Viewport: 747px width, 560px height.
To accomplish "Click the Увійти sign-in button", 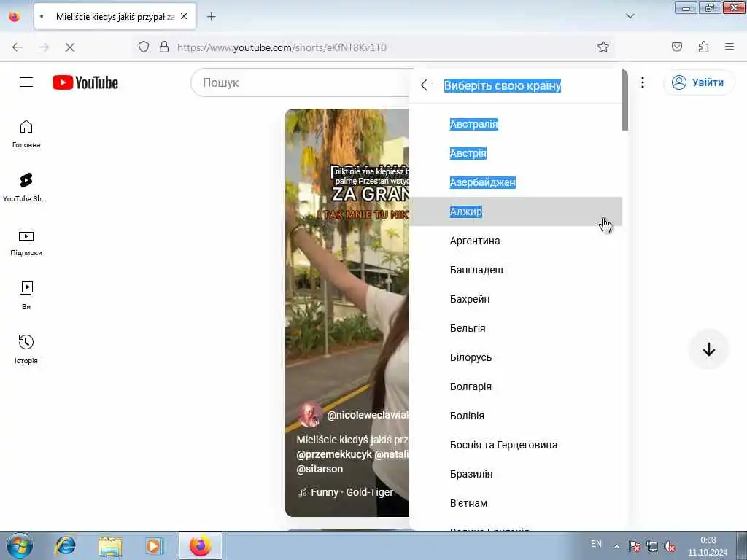I will pyautogui.click(x=698, y=82).
